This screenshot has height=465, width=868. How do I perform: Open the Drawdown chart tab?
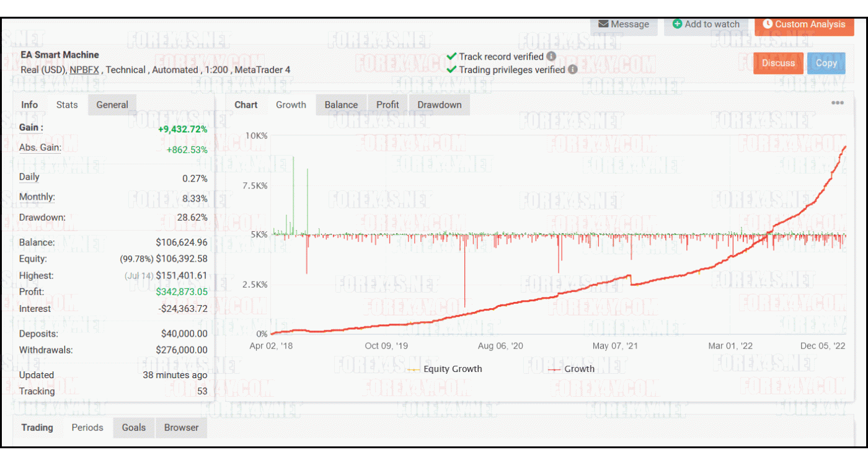coord(439,105)
